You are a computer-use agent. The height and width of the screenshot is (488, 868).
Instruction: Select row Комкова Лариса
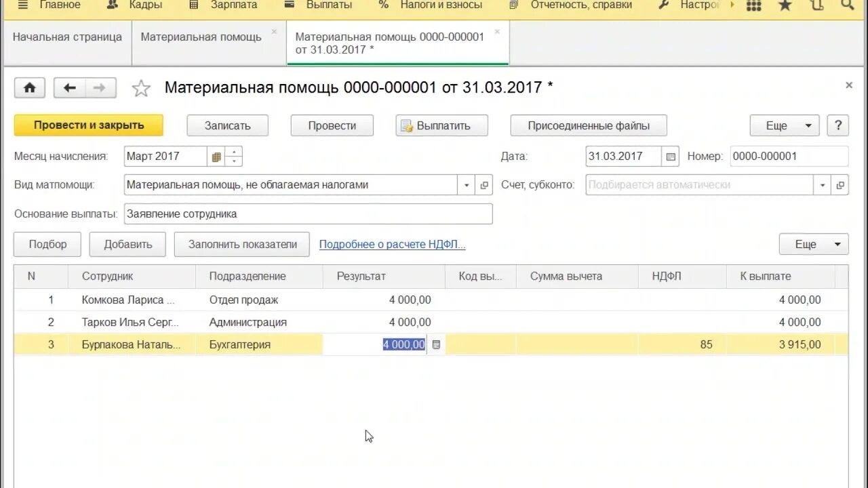pos(431,300)
